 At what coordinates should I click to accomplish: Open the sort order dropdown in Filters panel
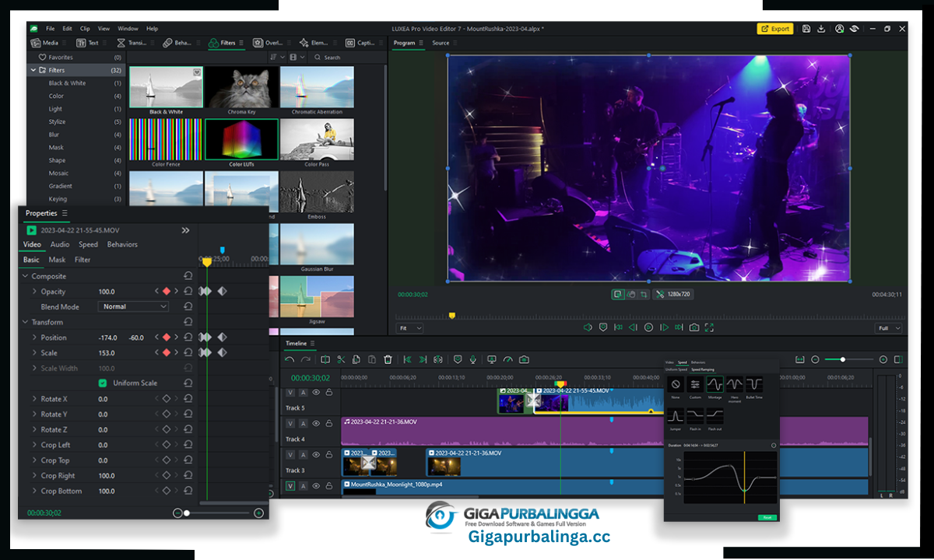(x=276, y=57)
